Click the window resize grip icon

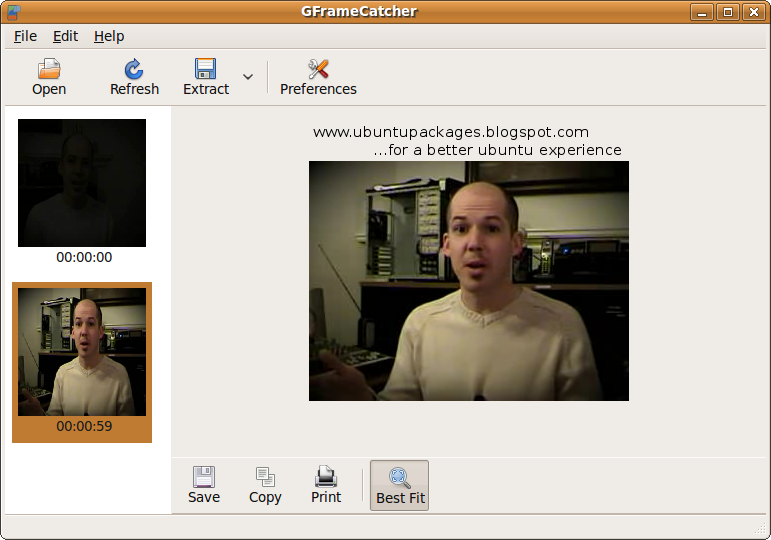pyautogui.click(x=760, y=529)
